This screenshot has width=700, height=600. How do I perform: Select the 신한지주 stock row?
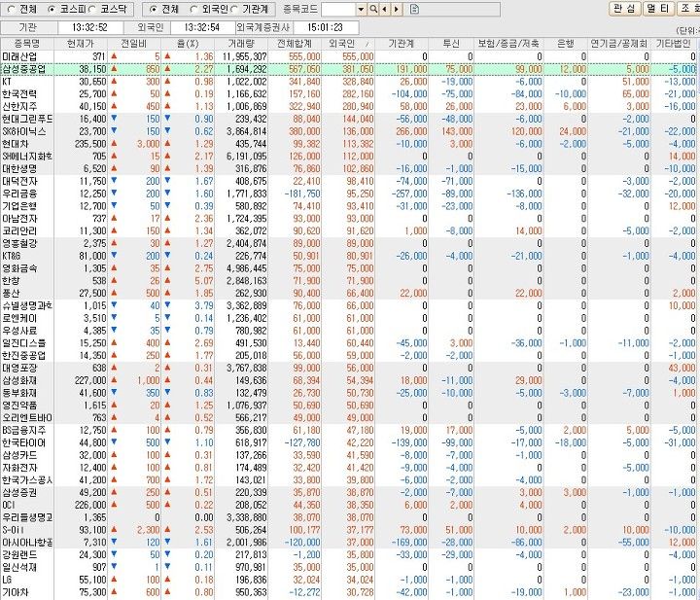[x=348, y=107]
